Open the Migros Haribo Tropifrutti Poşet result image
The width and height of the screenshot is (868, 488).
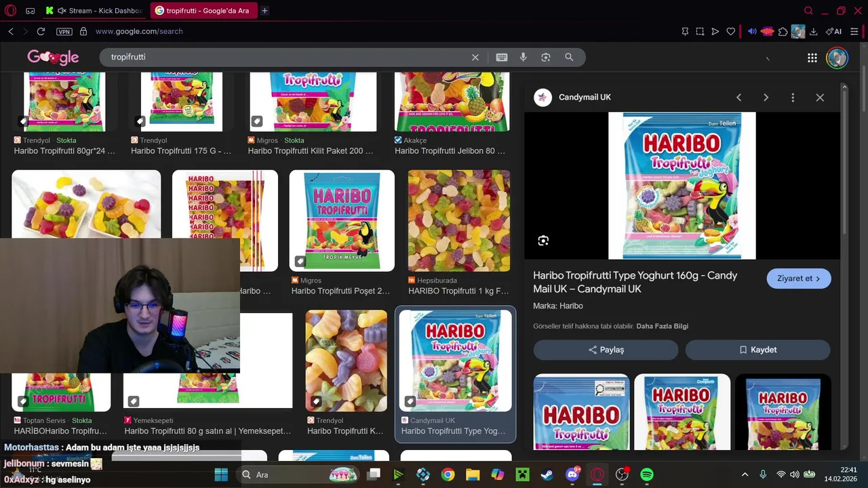pyautogui.click(x=342, y=220)
